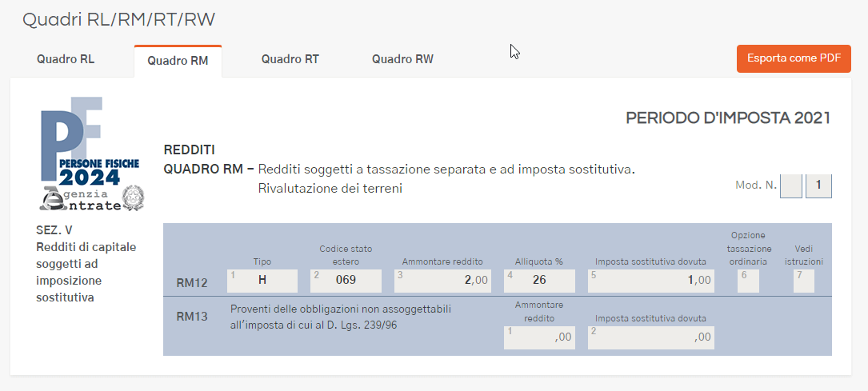Click the Aliquota % column label
868x391 pixels.
(x=538, y=261)
